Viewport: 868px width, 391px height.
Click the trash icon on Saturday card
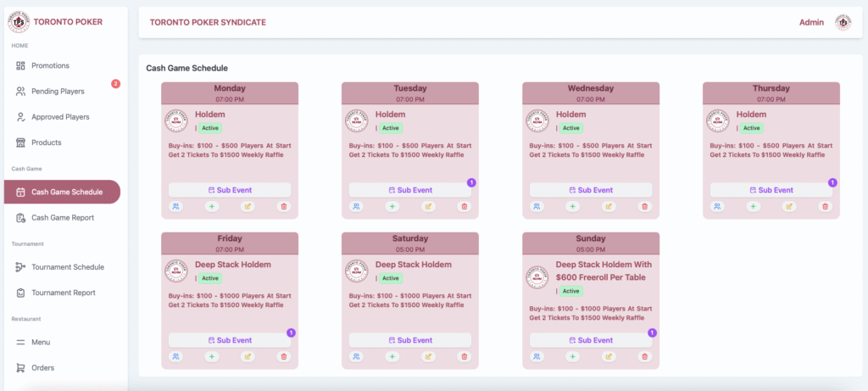point(464,356)
